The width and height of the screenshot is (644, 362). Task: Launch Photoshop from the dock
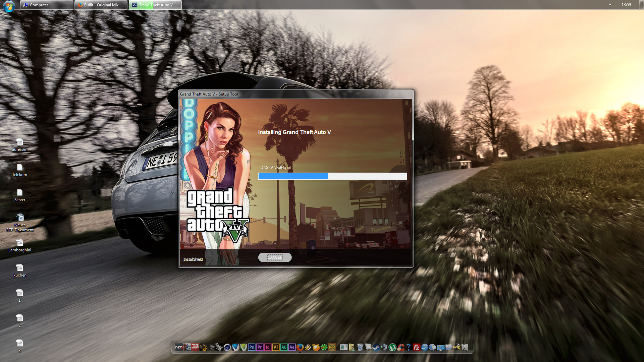[252, 347]
